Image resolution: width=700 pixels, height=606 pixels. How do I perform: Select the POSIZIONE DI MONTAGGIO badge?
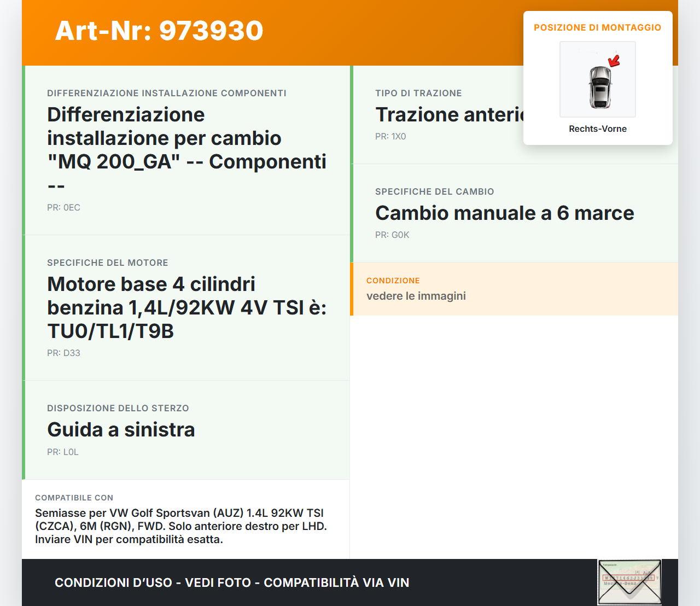tap(597, 27)
